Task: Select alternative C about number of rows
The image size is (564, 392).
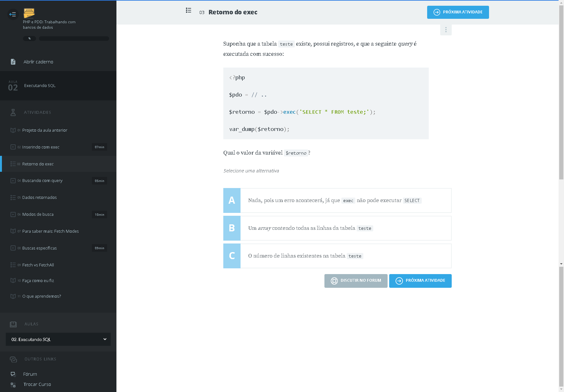Action: 337,256
